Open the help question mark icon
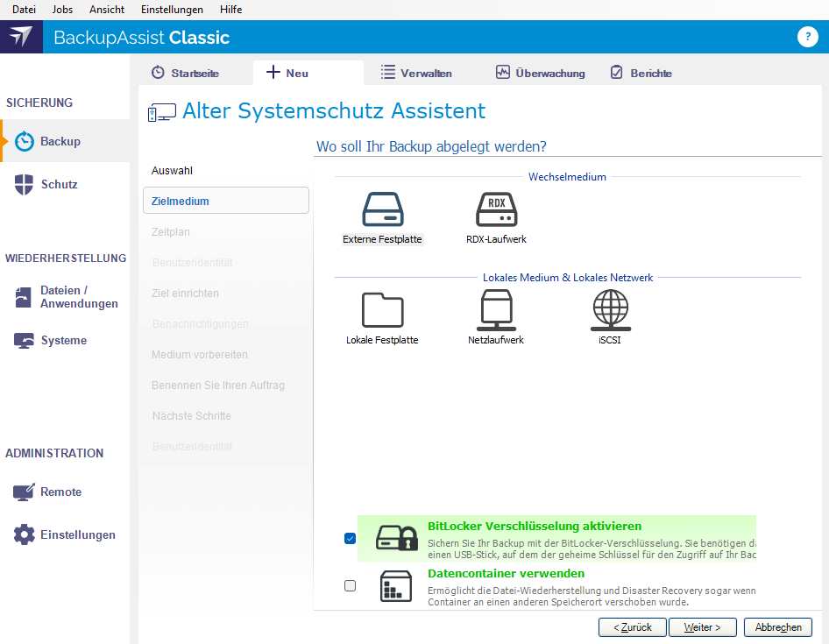The image size is (829, 644). pyautogui.click(x=807, y=37)
